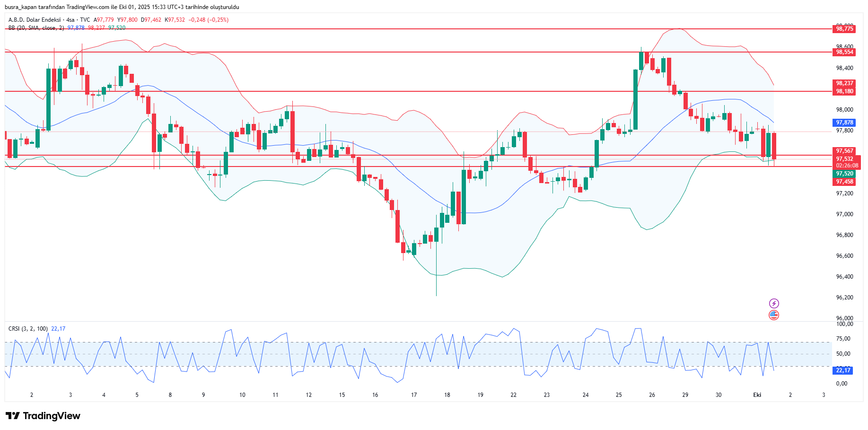The image size is (868, 430).
Task: Click the US flag economic event icon
Action: click(x=774, y=315)
